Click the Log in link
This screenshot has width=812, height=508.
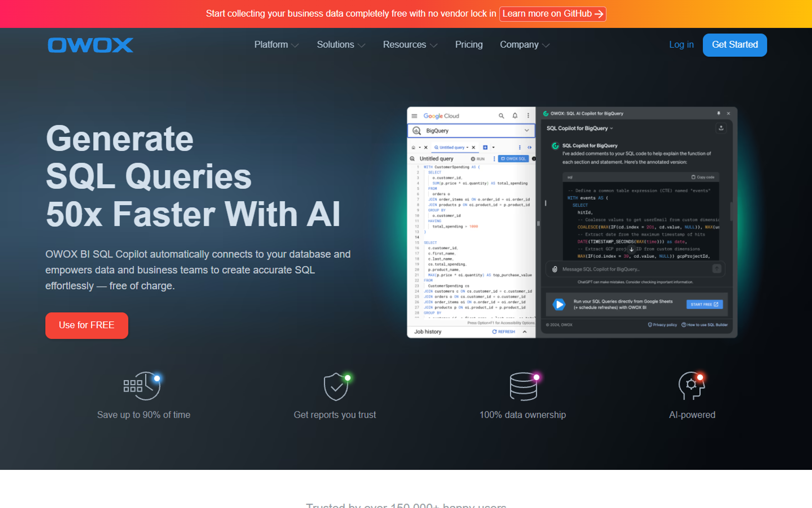681,45
